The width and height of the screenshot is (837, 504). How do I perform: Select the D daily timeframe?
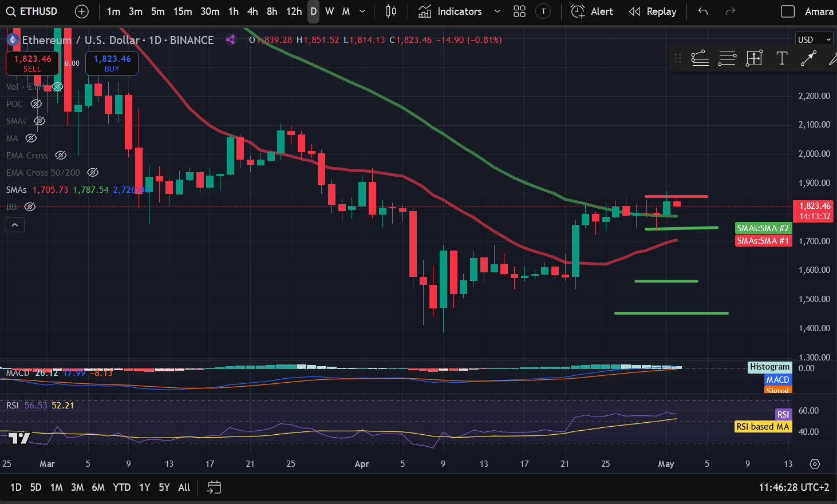(x=313, y=11)
